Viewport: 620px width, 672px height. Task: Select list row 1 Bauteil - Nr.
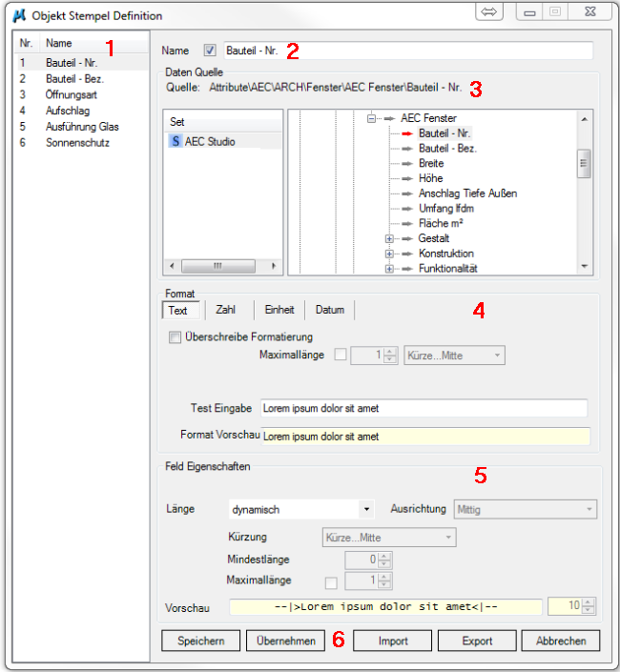coord(81,63)
